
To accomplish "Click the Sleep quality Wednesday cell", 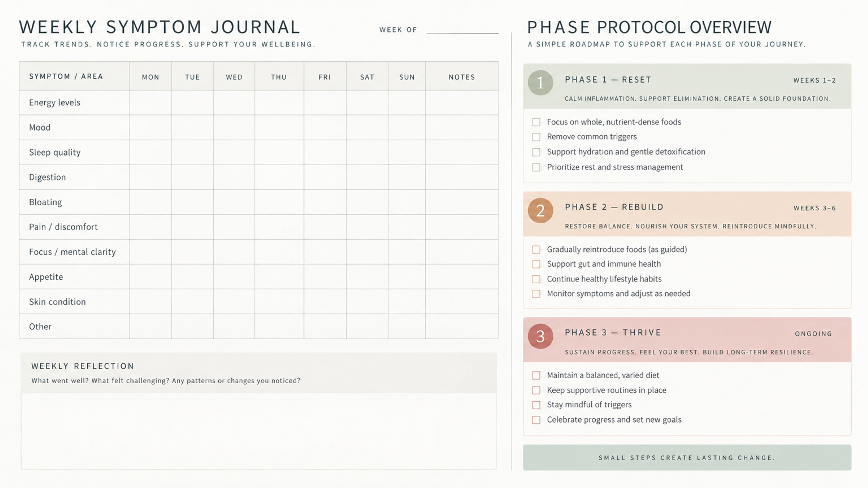I will pos(234,152).
